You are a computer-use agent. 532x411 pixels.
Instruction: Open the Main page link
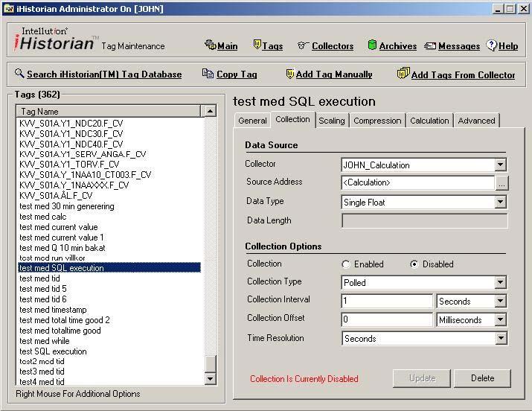pyautogui.click(x=228, y=46)
